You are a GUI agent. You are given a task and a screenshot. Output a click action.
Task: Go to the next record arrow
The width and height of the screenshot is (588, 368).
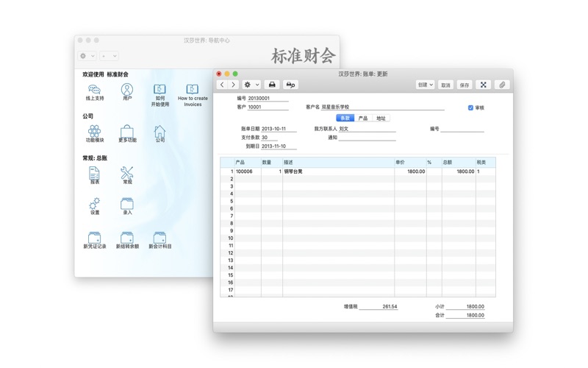pyautogui.click(x=233, y=85)
